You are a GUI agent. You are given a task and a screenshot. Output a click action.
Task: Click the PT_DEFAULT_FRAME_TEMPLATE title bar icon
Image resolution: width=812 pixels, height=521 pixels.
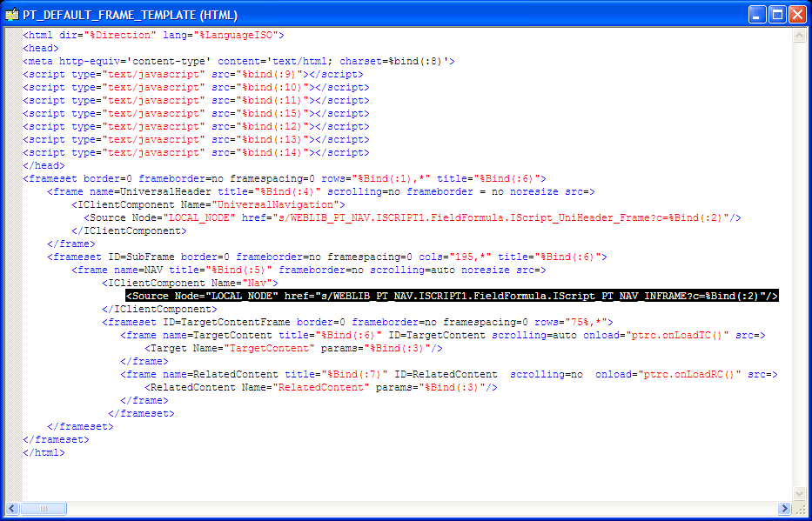click(x=12, y=13)
